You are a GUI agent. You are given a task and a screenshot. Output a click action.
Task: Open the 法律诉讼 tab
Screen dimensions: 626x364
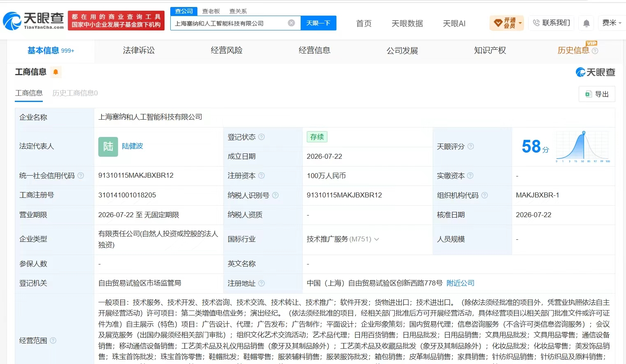(139, 51)
